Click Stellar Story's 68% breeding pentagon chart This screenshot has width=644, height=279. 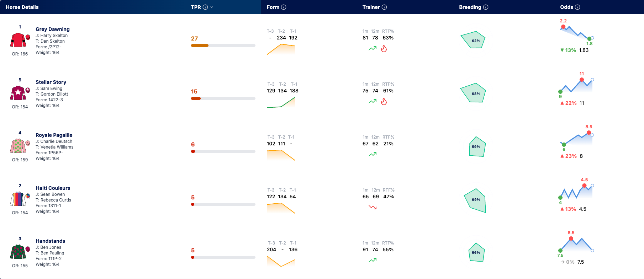click(473, 93)
